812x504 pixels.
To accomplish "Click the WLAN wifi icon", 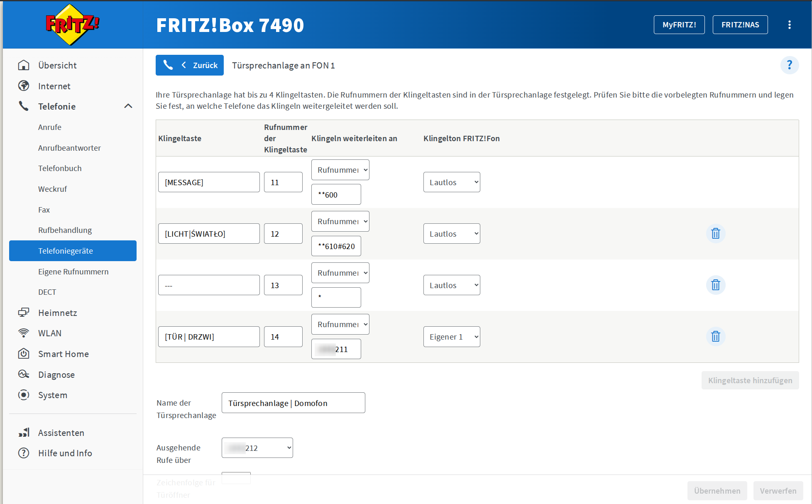I will 24,333.
